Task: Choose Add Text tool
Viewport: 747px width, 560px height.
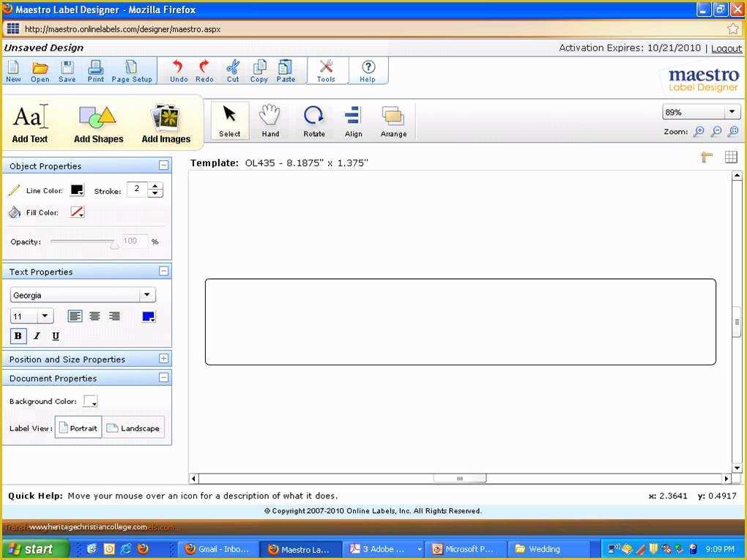Action: tap(29, 123)
